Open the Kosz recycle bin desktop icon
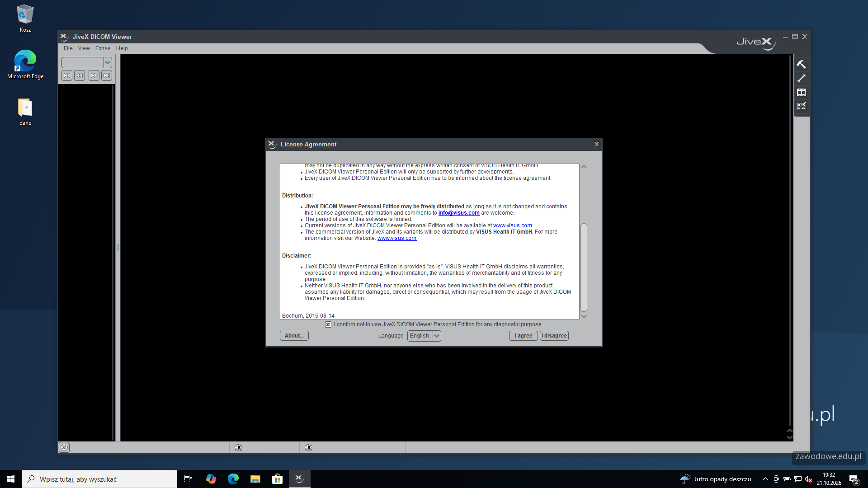Viewport: 868px width, 488px height. tap(25, 19)
